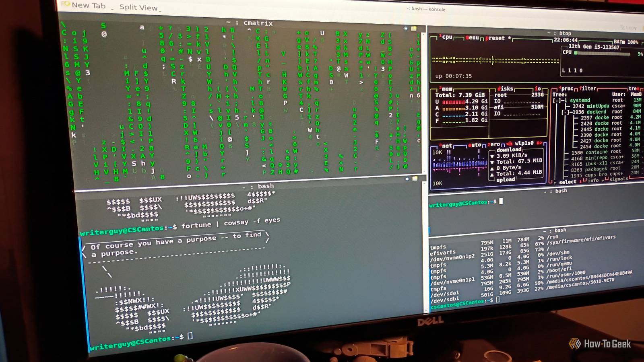Click the CPU usage bar in btop
644x362 pixels.
(x=602, y=53)
